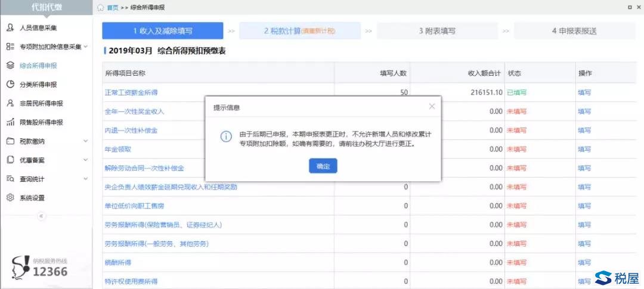This screenshot has height=289, width=644.
Task: Open the 正常工资薪金所得 link
Action: (131, 93)
